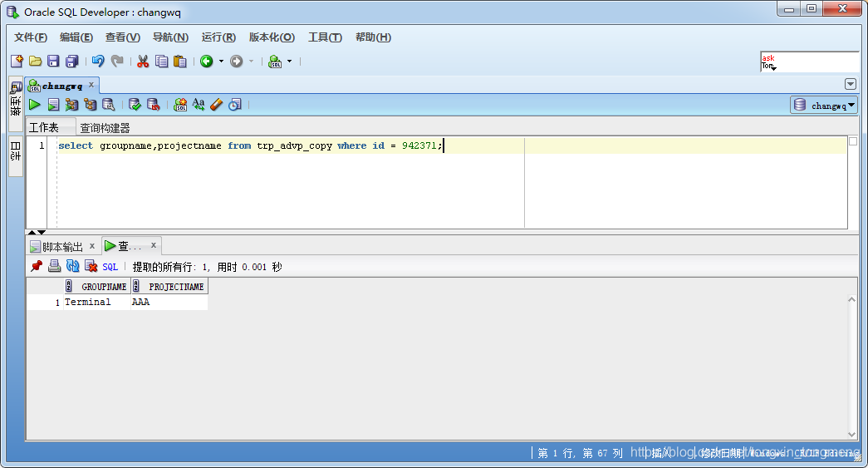Open the 编辑(E) menu

[76, 37]
